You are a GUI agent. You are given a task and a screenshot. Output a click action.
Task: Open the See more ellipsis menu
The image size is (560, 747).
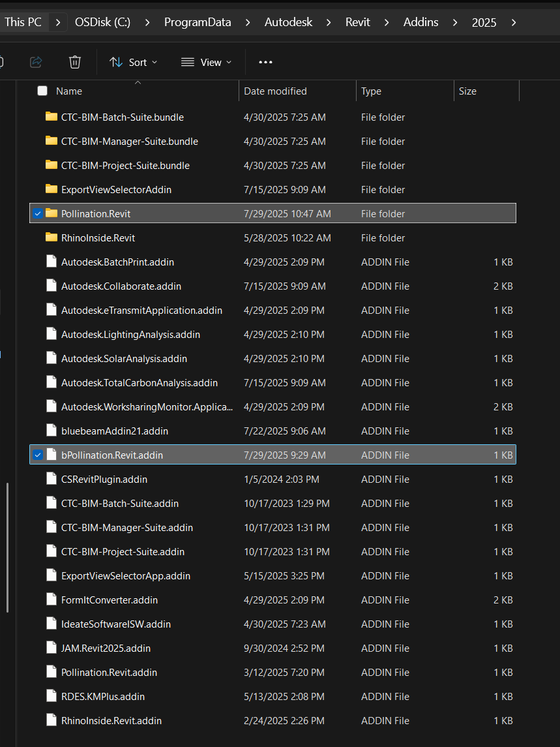pos(265,63)
